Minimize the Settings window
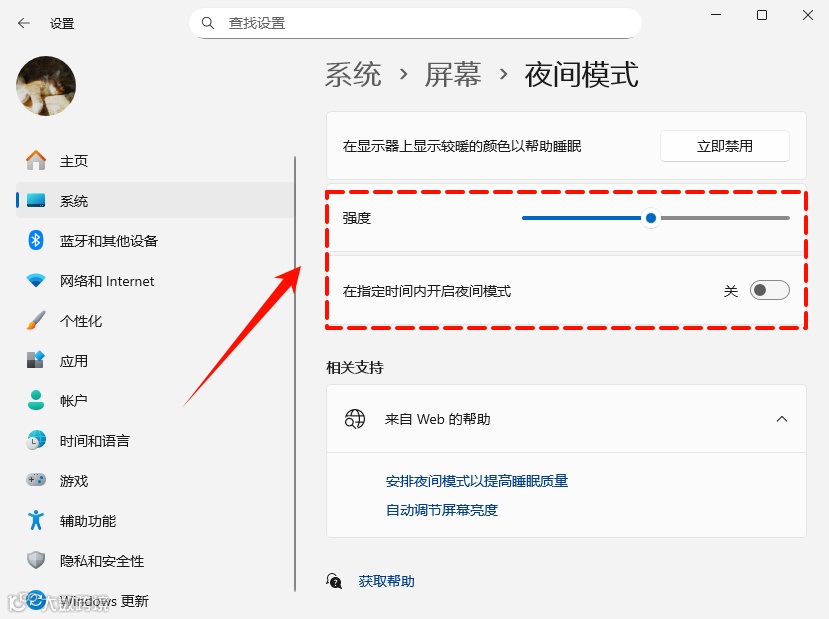Viewport: 829px width, 619px height. point(716,15)
